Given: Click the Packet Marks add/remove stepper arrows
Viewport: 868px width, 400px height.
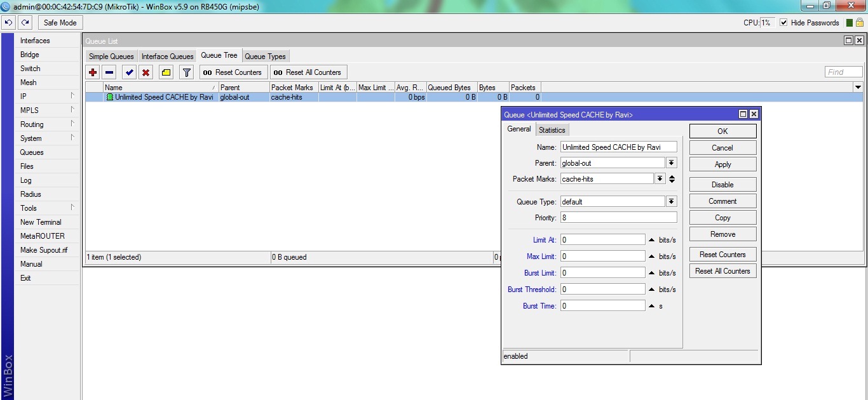Looking at the screenshot, I should pyautogui.click(x=672, y=179).
